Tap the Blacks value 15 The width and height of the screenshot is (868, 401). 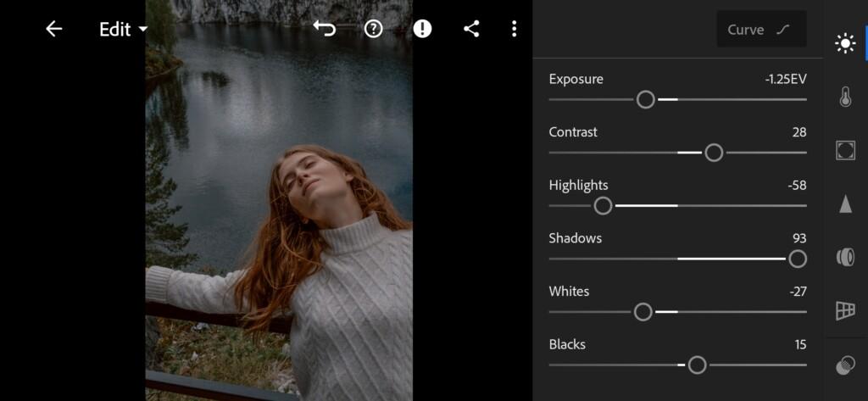coord(800,345)
